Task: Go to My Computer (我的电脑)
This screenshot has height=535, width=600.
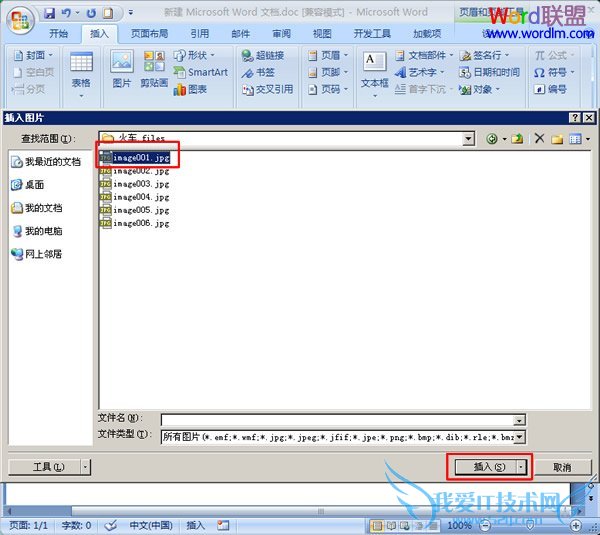Action: (x=37, y=231)
